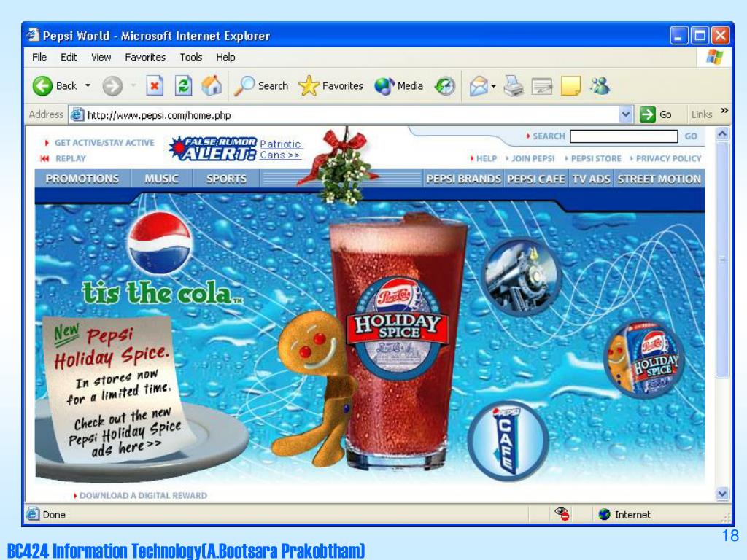Open Favorites star toolbar button

[x=330, y=86]
